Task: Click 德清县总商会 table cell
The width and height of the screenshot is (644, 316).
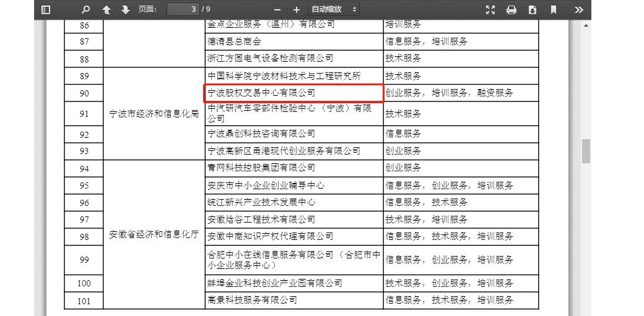Action: [294, 41]
